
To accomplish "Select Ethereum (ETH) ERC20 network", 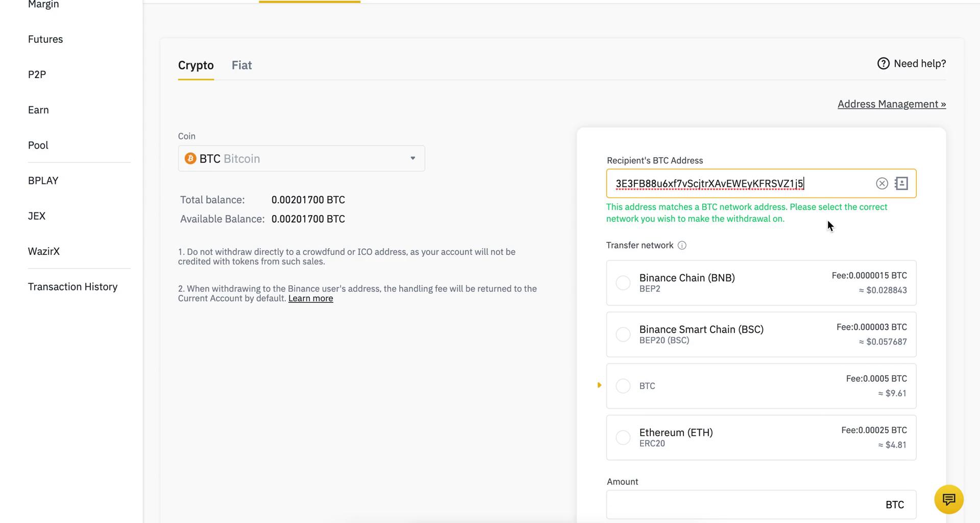I will (761, 438).
